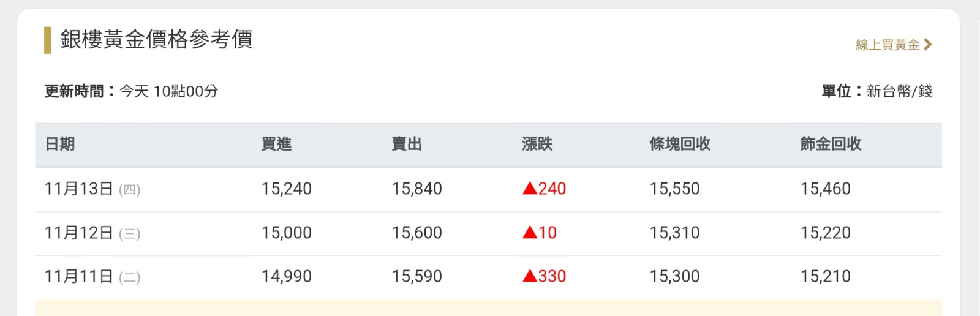This screenshot has height=316, width=980.
Task: Click the red up triangle beside 330
Action: pos(529,276)
